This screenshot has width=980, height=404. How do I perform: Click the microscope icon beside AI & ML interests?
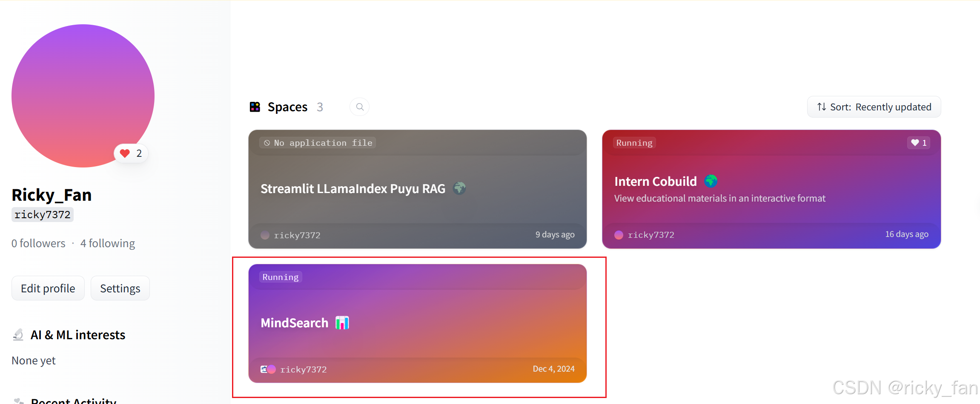pyautogui.click(x=18, y=335)
